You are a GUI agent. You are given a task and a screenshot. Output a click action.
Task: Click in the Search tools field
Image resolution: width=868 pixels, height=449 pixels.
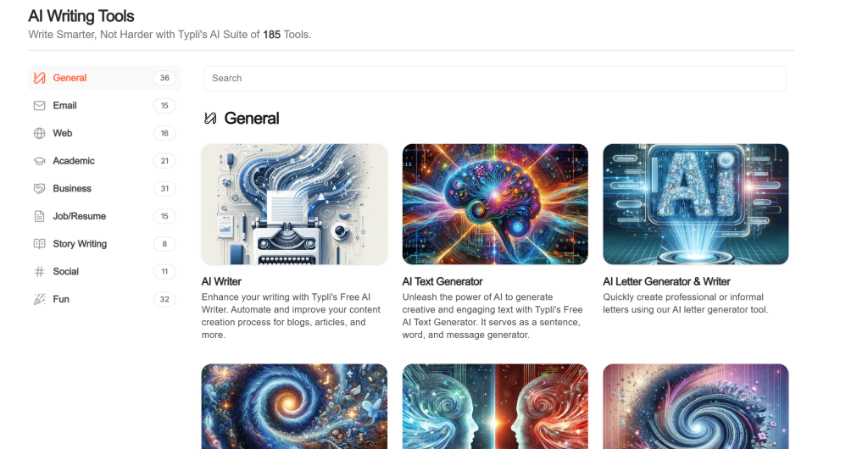click(495, 79)
